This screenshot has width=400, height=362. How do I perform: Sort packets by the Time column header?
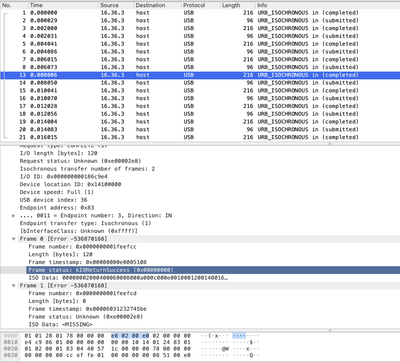[63, 5]
